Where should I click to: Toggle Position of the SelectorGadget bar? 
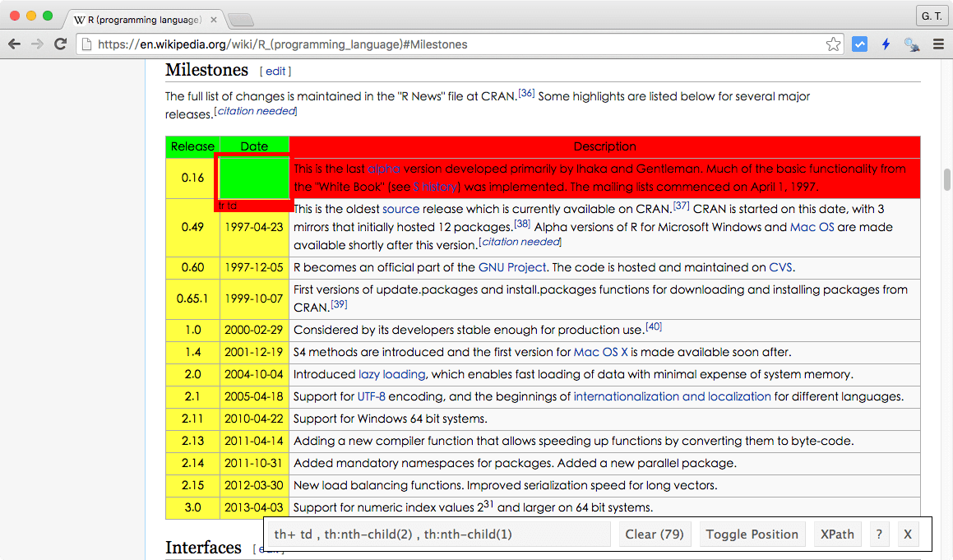point(752,535)
